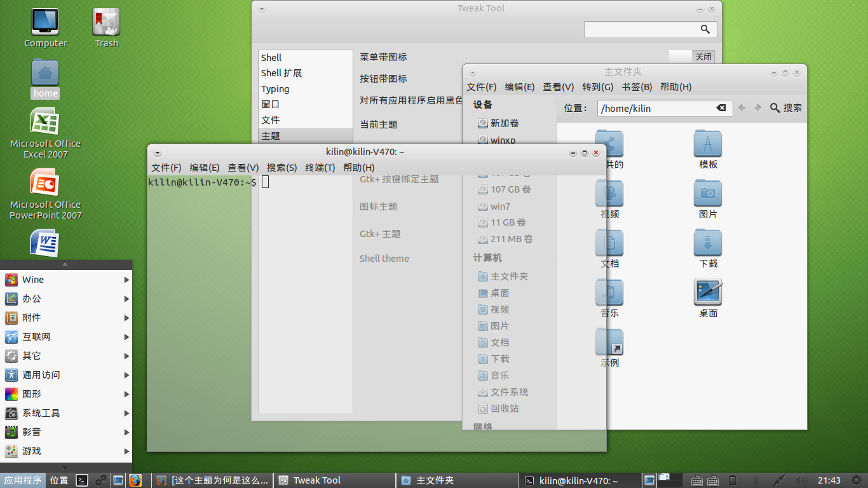Screen dimensions: 868x488
Task: Open the 位置 panel menu
Action: [59, 480]
